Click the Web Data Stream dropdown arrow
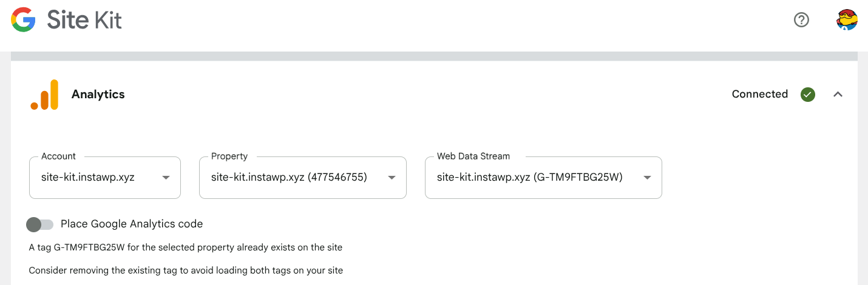868x285 pixels. click(647, 178)
